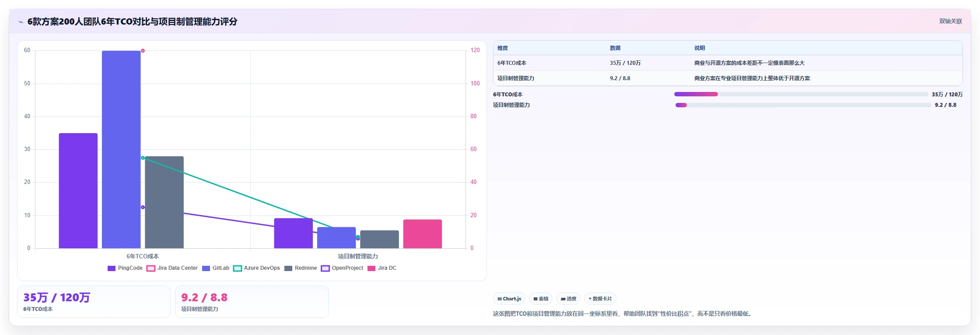Click the pink data point at 120
Viewport: 980px width, 335px height.
pos(143,51)
